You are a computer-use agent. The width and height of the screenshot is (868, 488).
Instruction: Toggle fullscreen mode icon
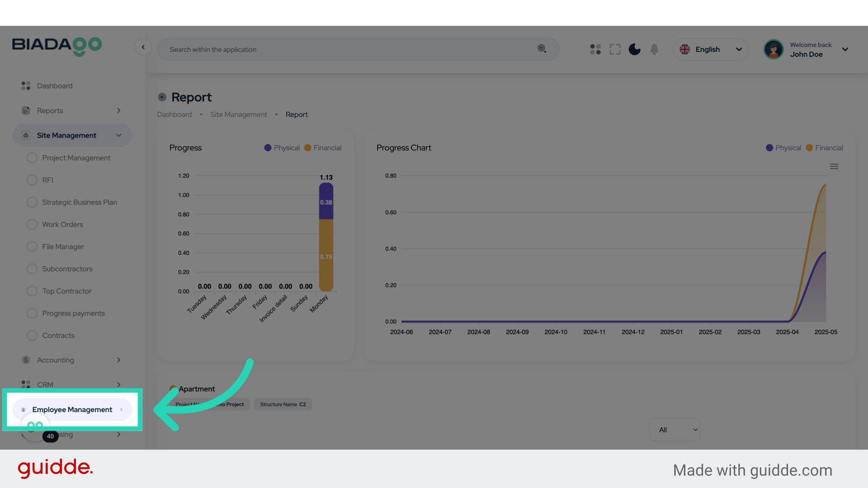click(x=615, y=49)
